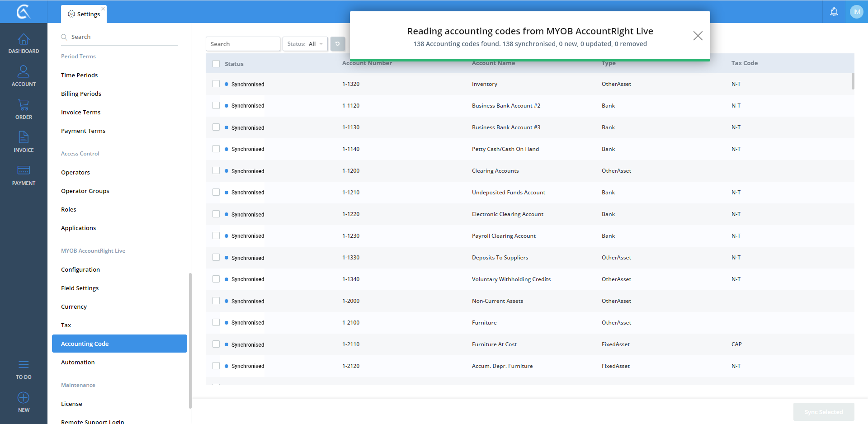Select Configuration under MYOB AccountRight Live
The height and width of the screenshot is (424, 868).
click(80, 269)
